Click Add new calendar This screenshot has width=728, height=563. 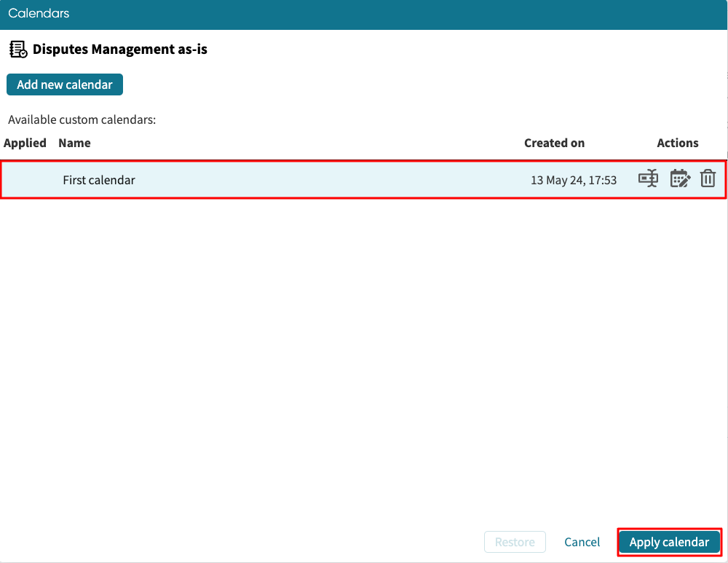pyautogui.click(x=64, y=84)
